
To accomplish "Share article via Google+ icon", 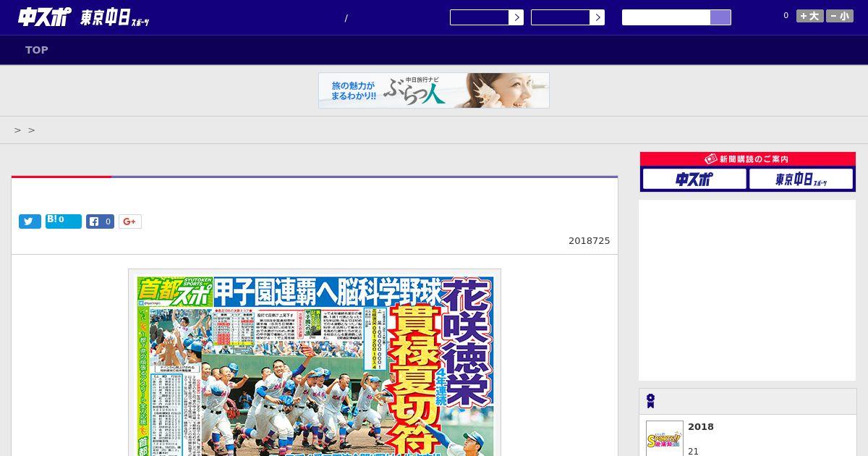I will (130, 221).
